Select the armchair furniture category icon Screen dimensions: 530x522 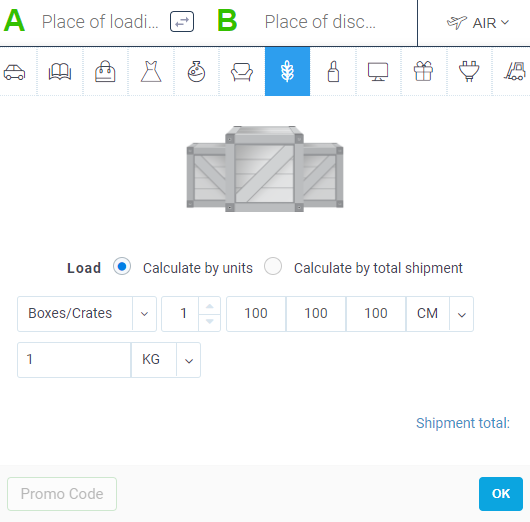coord(242,72)
